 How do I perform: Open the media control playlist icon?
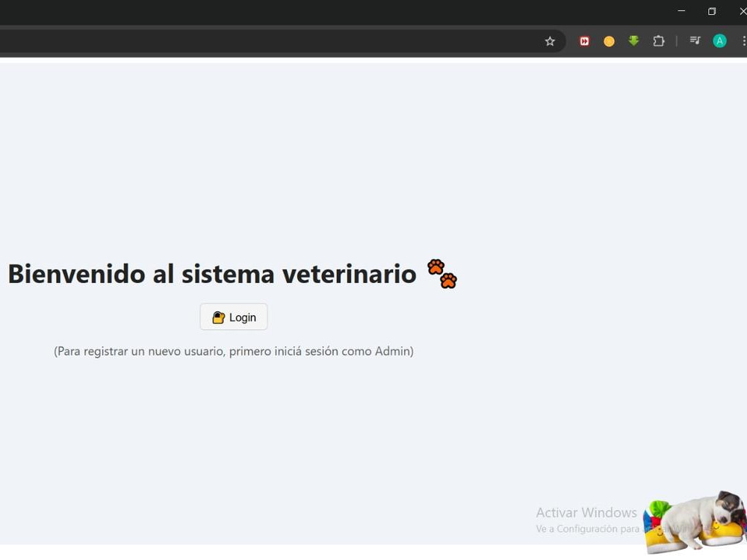tap(695, 41)
